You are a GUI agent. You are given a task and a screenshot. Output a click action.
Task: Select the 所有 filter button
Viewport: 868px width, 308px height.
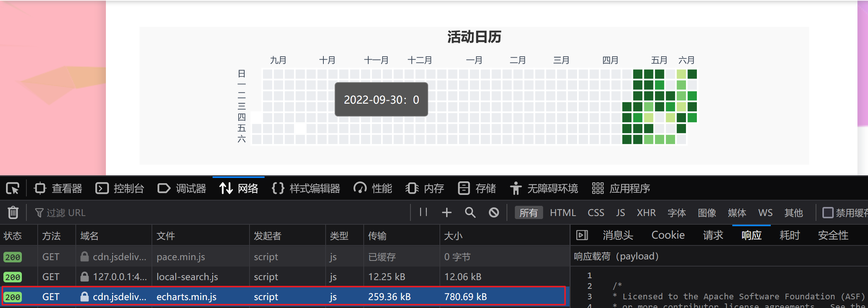(x=528, y=213)
